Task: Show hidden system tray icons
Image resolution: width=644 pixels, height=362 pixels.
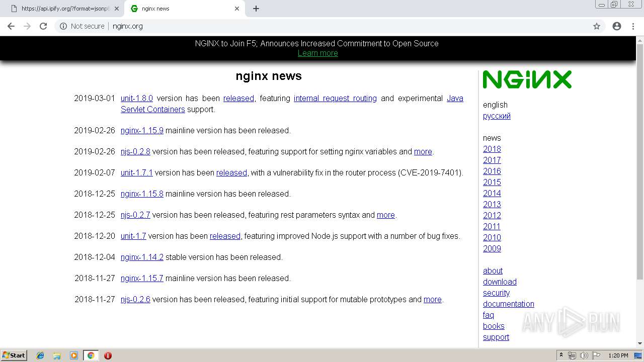Action: point(561,355)
